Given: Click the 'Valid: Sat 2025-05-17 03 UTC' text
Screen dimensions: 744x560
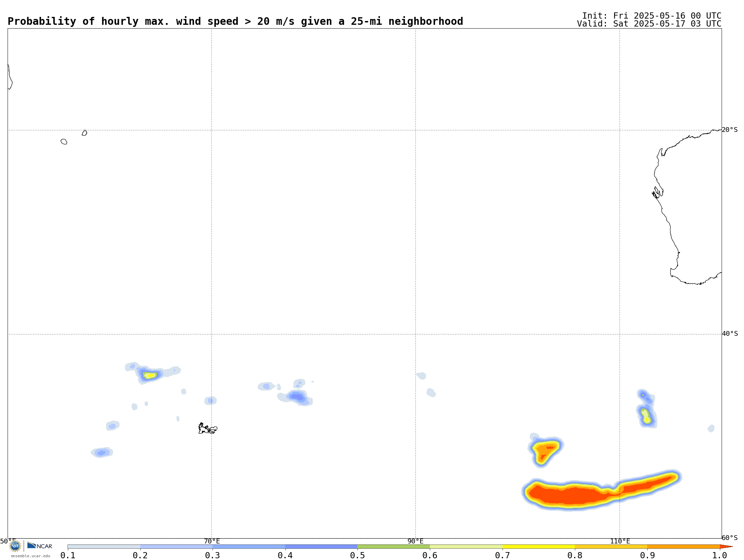Looking at the screenshot, I should tap(649, 24).
